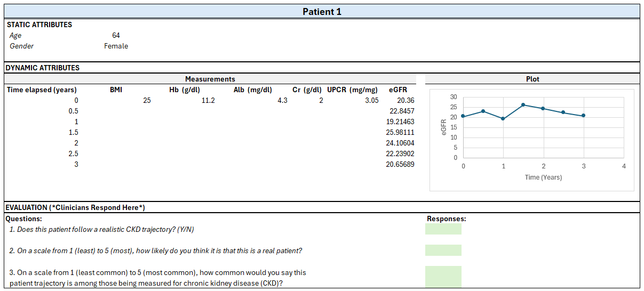The image size is (644, 291).
Task: Click the Age value cell showing 64
Action: point(116,35)
